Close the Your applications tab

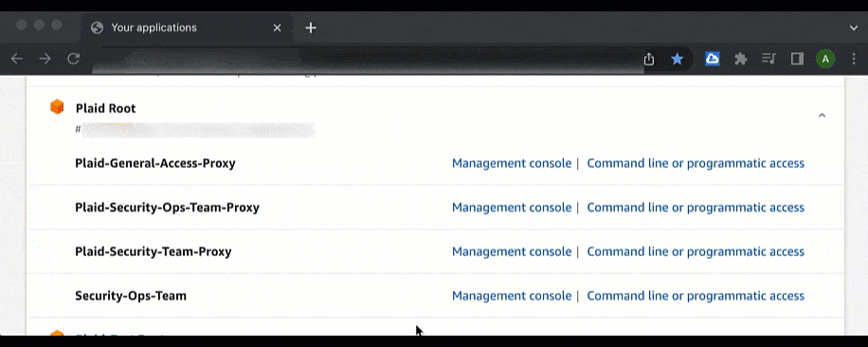pyautogui.click(x=278, y=27)
